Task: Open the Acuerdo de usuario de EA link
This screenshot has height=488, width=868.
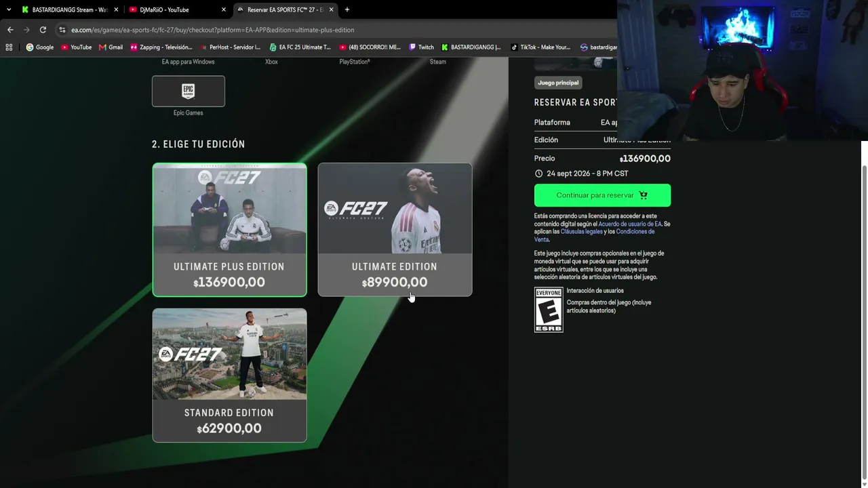Action: [x=630, y=224]
